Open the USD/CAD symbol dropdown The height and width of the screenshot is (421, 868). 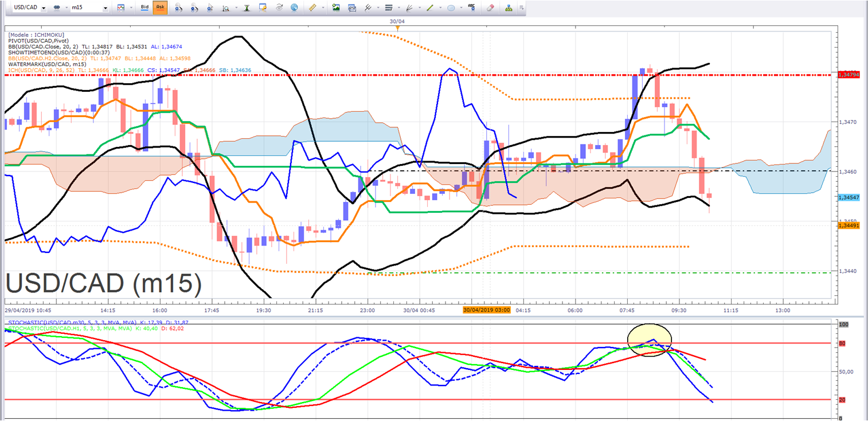(44, 7)
